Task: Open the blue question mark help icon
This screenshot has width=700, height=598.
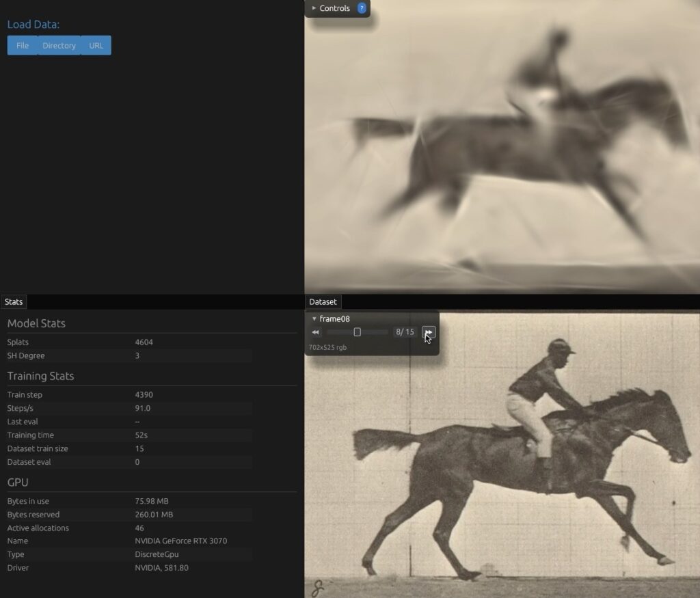Action: 362,9
